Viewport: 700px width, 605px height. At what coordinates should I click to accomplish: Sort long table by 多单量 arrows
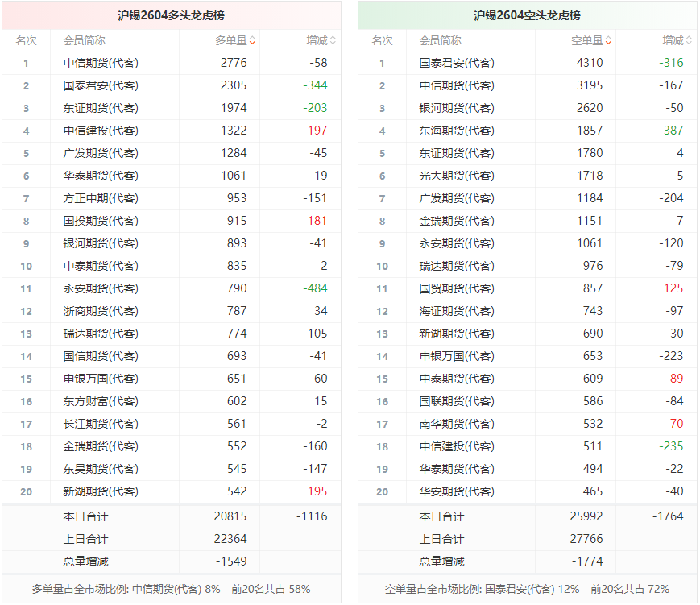coord(252,40)
